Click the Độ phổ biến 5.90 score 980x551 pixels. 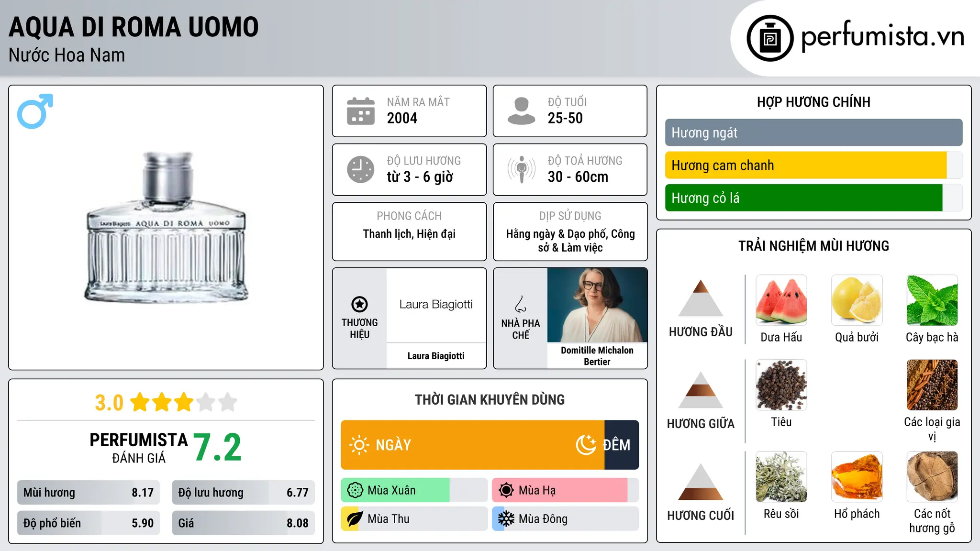[89, 523]
